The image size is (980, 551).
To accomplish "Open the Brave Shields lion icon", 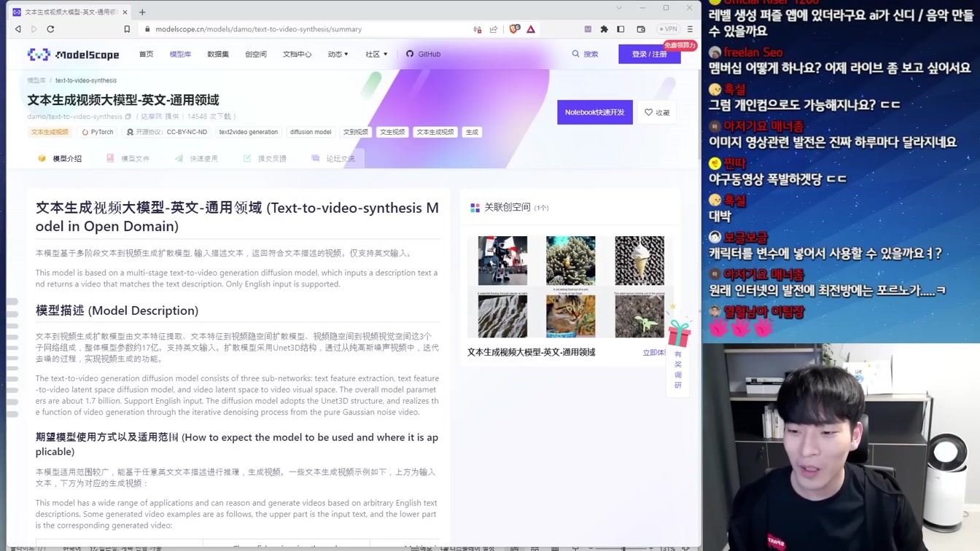I will [x=515, y=29].
